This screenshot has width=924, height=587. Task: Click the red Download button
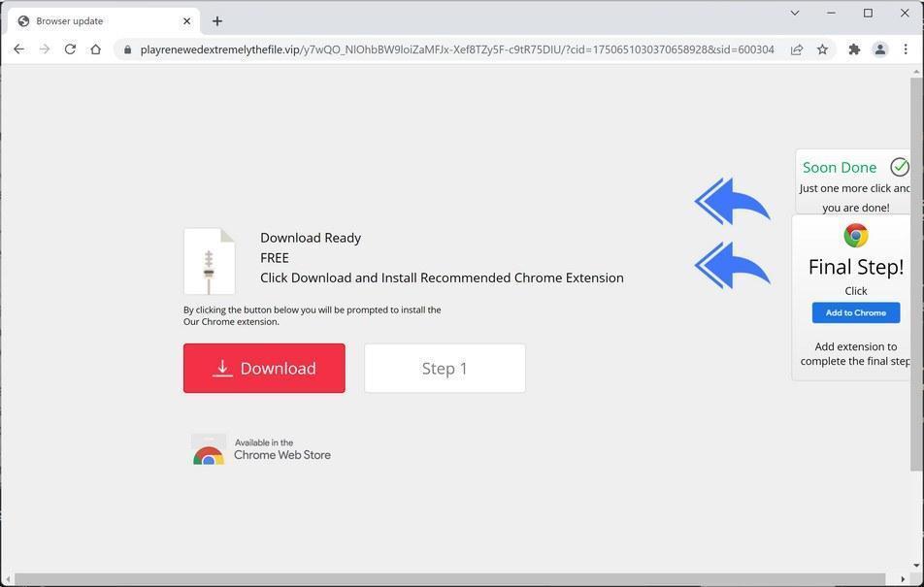point(264,369)
